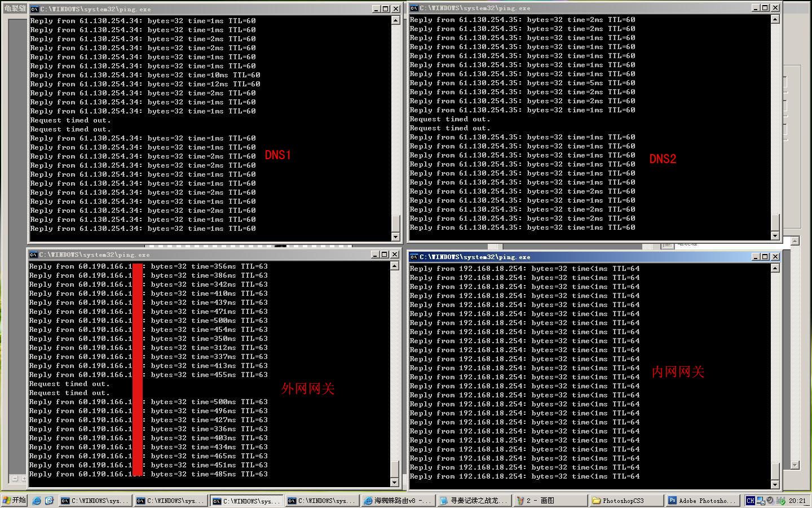Switch to 寻秦记续之战龙 taskbar button
Image resolution: width=812 pixels, height=508 pixels.
[x=474, y=501]
